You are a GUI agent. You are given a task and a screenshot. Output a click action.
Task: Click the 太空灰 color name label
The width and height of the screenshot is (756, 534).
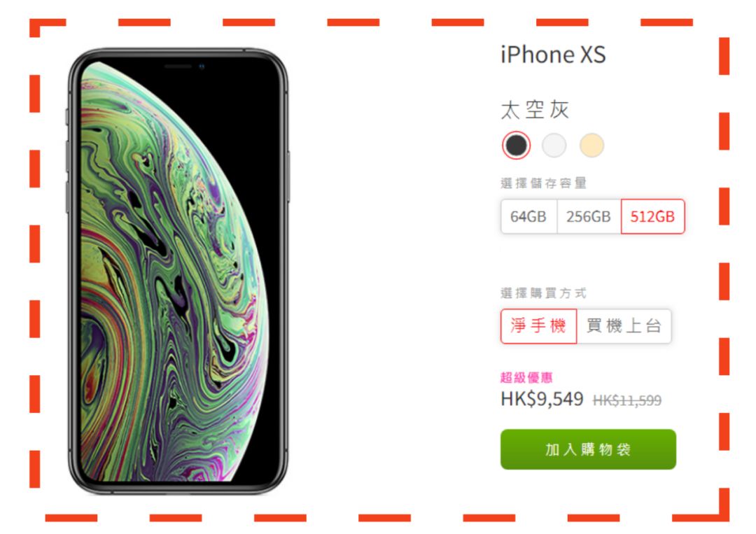535,110
